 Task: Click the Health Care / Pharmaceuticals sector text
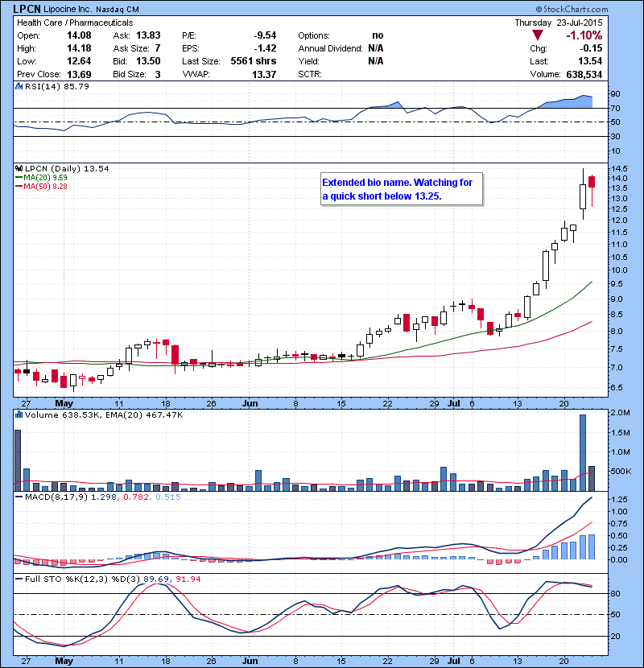point(75,23)
